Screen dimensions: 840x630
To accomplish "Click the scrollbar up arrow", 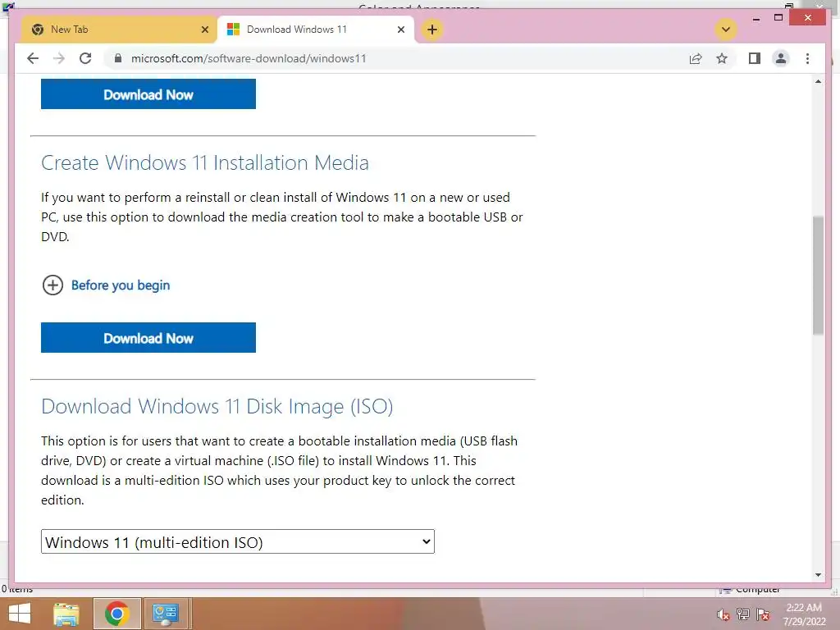I will [x=818, y=81].
